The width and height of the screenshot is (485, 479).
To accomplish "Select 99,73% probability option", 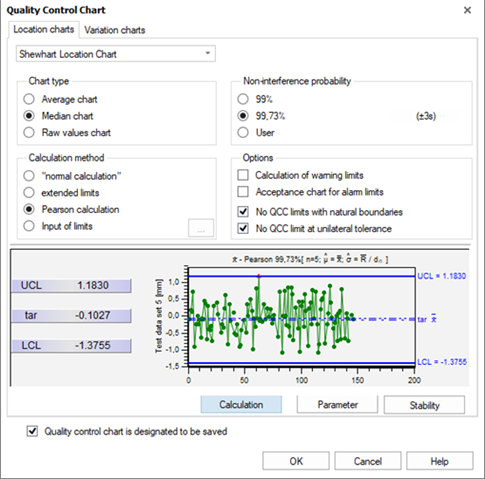I will [243, 116].
